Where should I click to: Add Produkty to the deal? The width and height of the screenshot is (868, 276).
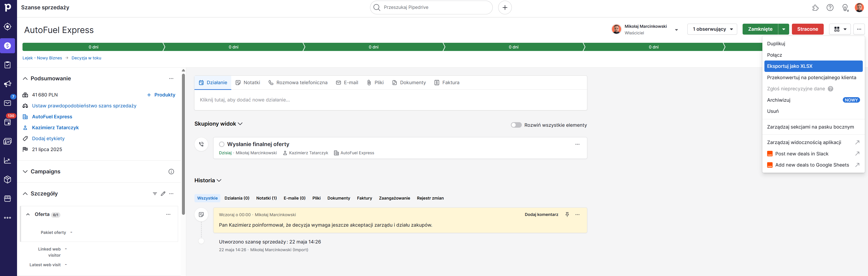click(161, 95)
